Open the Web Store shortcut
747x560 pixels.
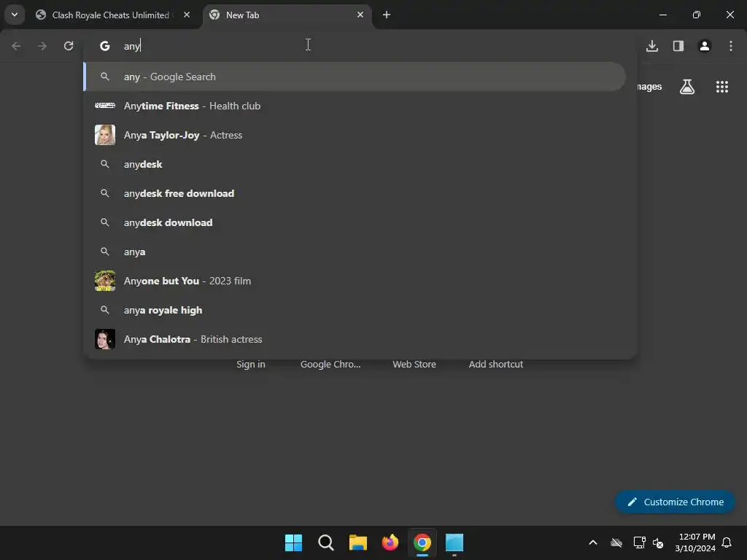(414, 364)
